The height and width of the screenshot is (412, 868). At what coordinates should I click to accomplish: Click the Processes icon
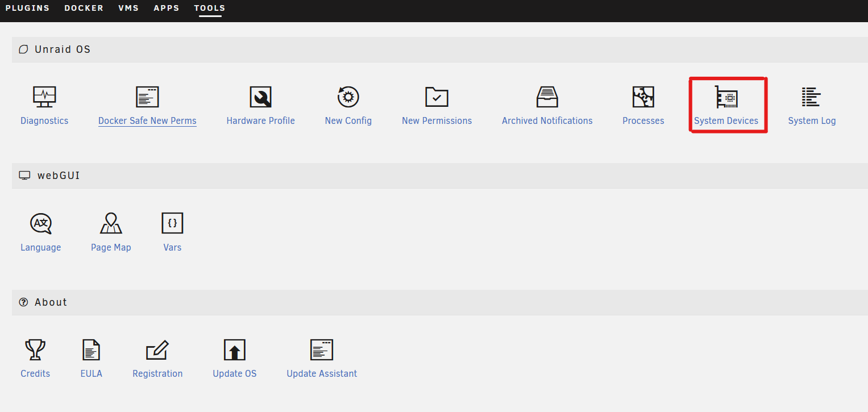(x=643, y=97)
